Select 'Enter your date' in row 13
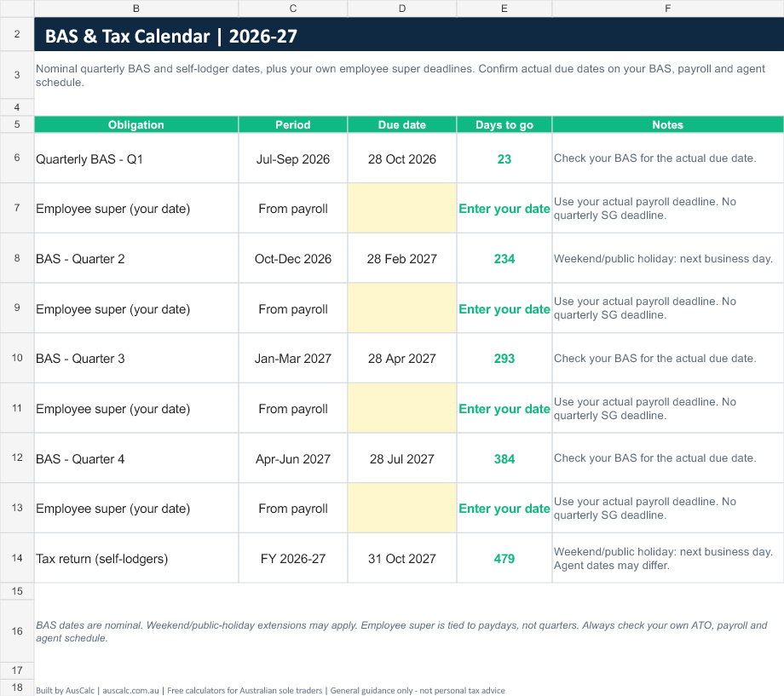784x696 pixels. [504, 508]
